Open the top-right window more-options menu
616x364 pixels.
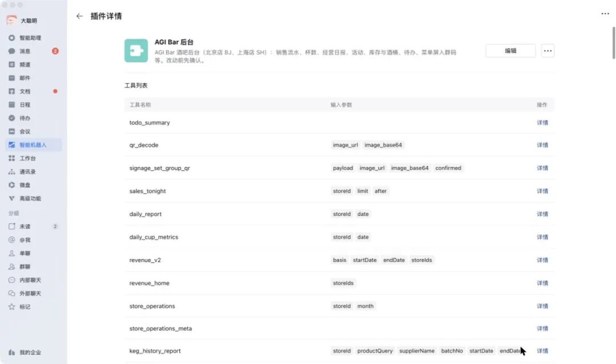[605, 14]
